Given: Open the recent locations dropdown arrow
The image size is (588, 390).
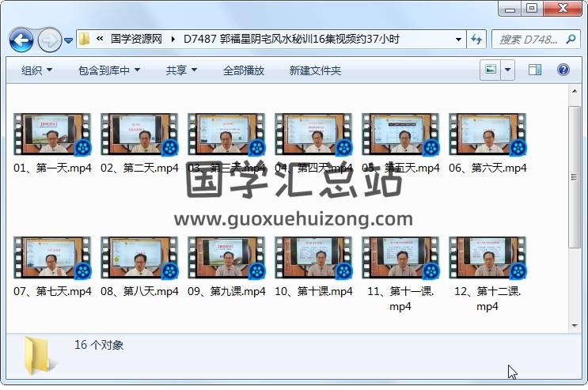Looking at the screenshot, I should pos(68,40).
